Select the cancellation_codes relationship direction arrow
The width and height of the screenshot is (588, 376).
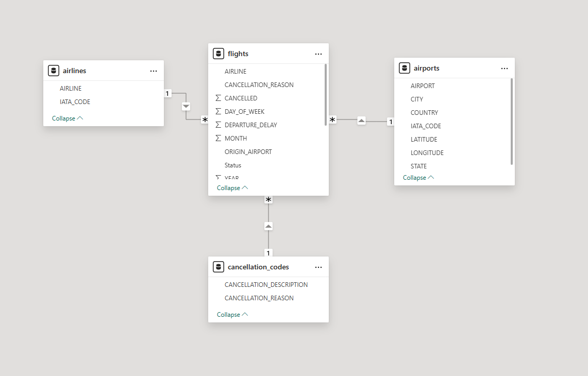point(268,226)
